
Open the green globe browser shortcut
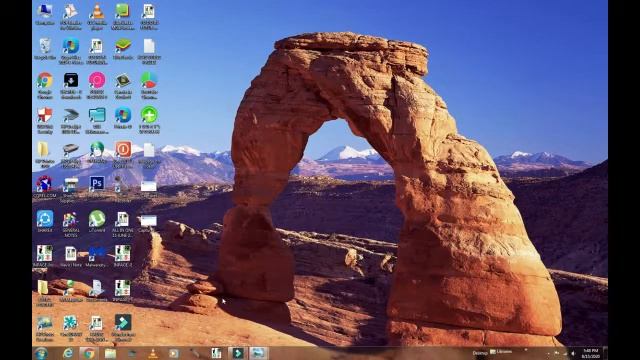tap(97, 153)
